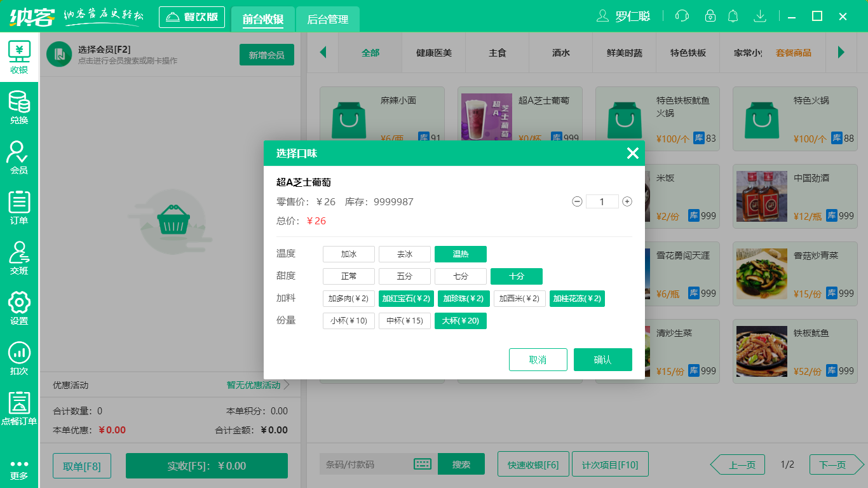Click the 条码/付款码 search input
868x488 pixels.
pos(366,464)
